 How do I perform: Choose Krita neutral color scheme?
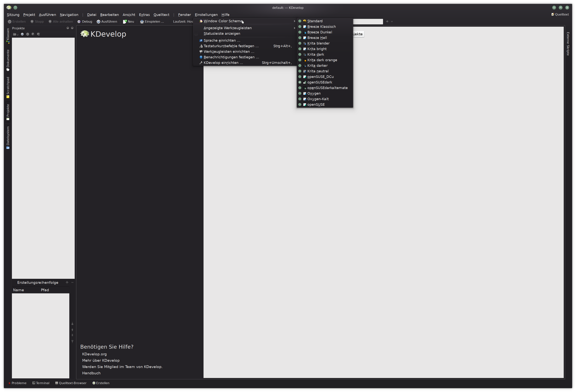click(325, 71)
